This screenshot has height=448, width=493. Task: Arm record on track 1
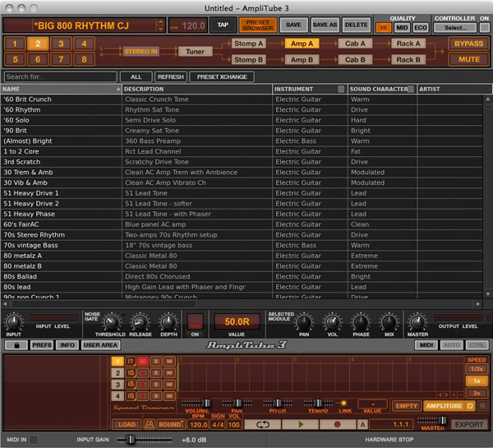[x=143, y=362]
